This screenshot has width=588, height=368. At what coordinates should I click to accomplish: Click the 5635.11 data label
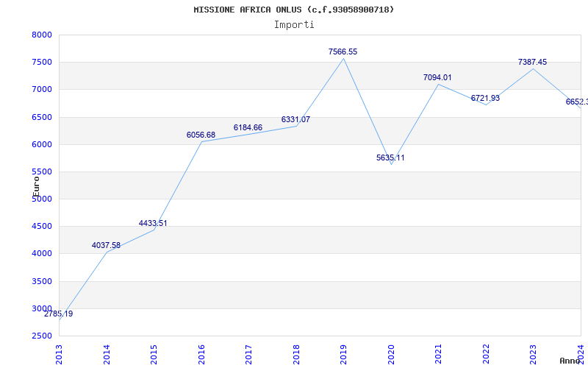tap(391, 158)
